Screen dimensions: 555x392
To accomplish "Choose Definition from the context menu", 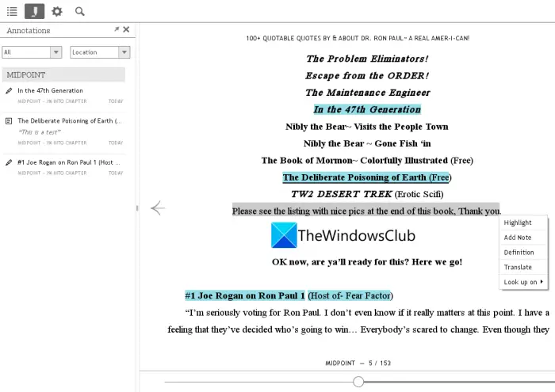I will pyautogui.click(x=523, y=253).
